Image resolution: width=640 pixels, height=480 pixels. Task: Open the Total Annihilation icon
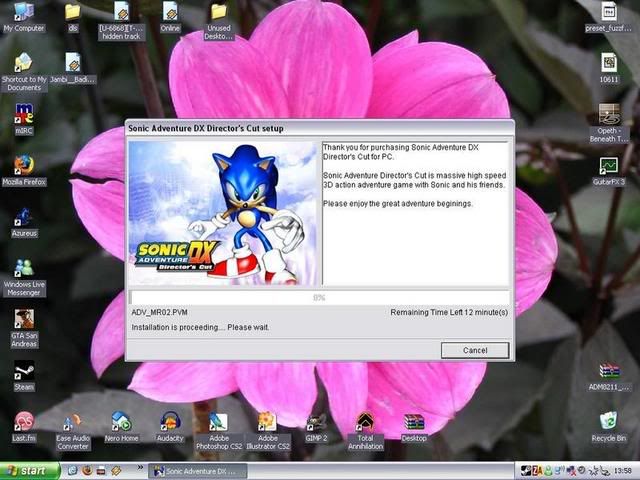click(x=365, y=421)
